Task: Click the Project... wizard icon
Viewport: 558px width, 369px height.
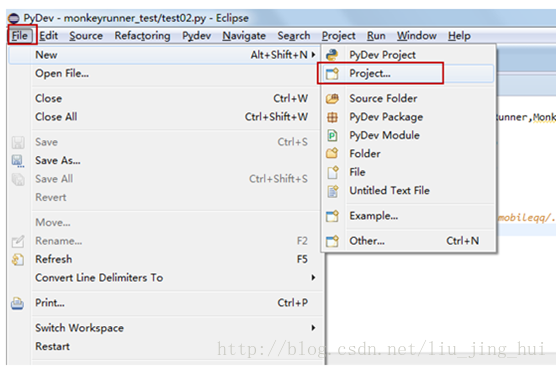Action: (332, 74)
